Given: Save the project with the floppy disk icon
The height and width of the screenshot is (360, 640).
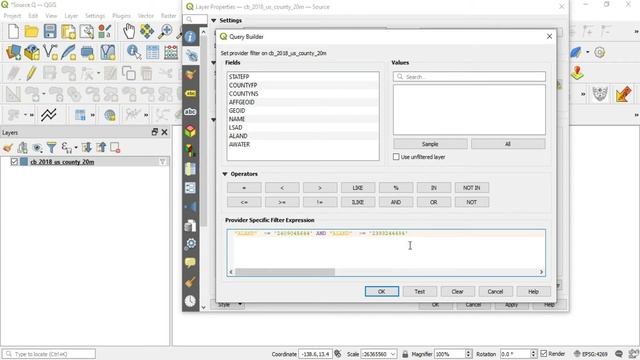Looking at the screenshot, I should coord(50,31).
